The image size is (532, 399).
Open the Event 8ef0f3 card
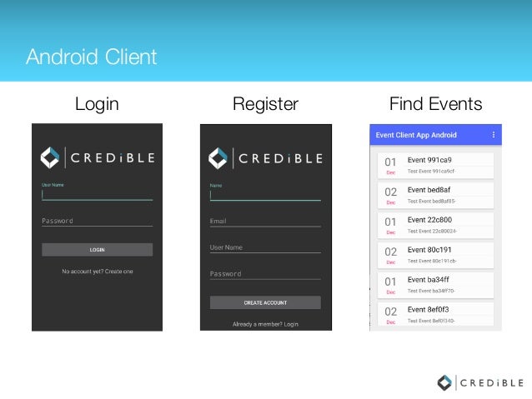pyautogui.click(x=435, y=314)
